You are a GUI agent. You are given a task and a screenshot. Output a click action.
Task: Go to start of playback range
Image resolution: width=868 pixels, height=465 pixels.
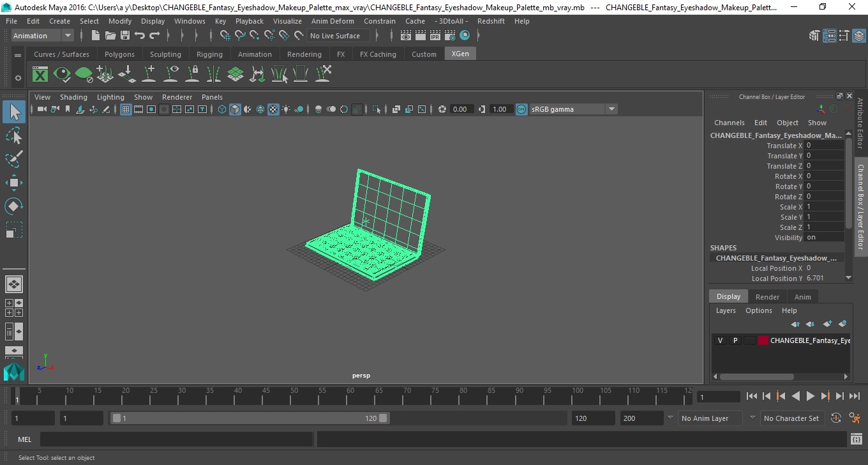point(752,396)
